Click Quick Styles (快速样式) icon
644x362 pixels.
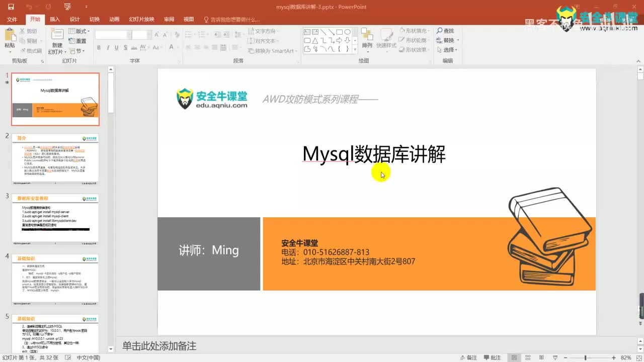point(386,38)
